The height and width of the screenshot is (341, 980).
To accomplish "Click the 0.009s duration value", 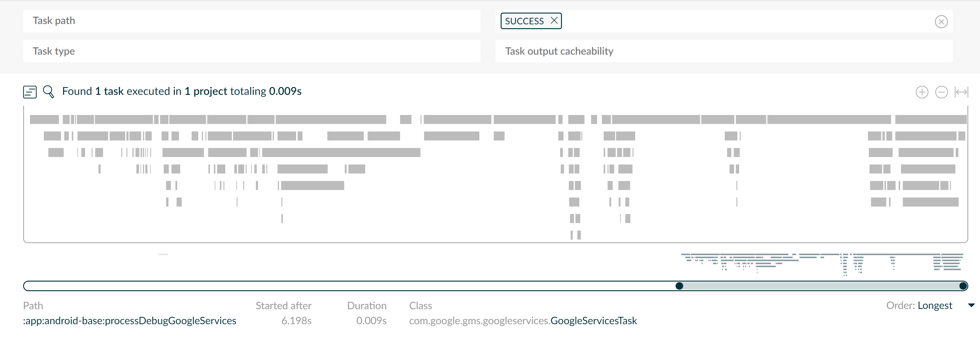I will click(371, 321).
